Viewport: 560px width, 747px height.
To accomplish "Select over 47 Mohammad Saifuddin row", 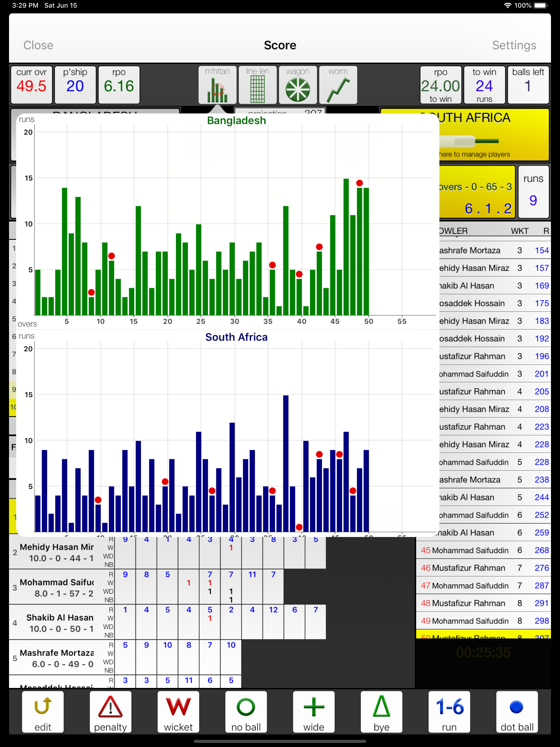I will click(483, 586).
